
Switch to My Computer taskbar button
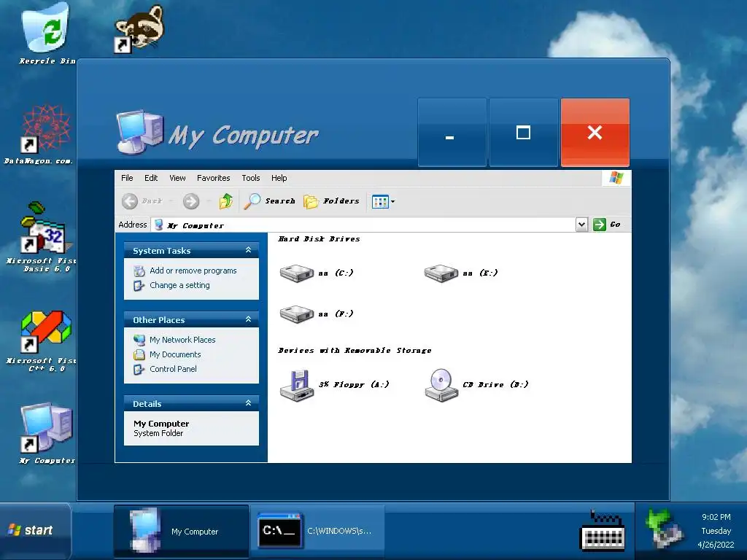pyautogui.click(x=181, y=531)
